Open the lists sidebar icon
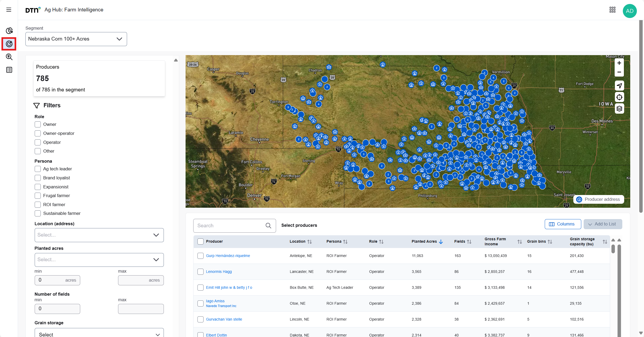The width and height of the screenshot is (644, 337). (9, 70)
